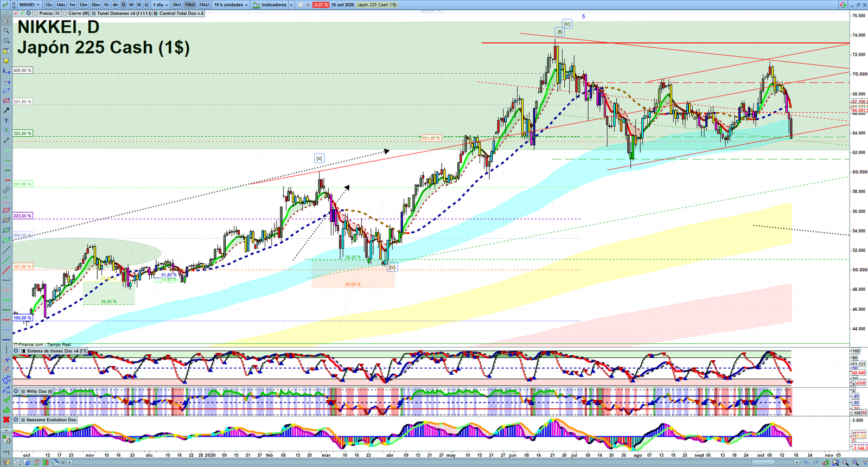Image resolution: width=868 pixels, height=467 pixels.
Task: Toggle the Precio checkbox
Action: tap(36, 13)
